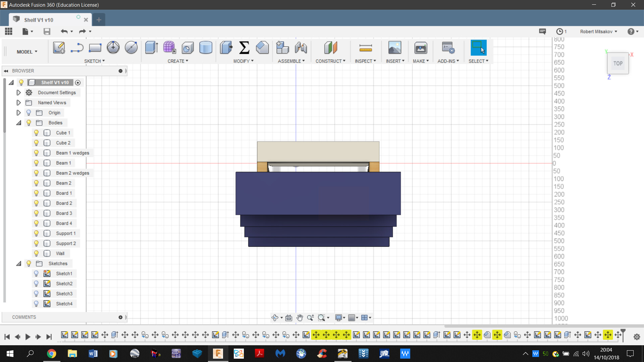Select the Create Sketch tool icon
This screenshot has width=644, height=362.
pos(59,48)
